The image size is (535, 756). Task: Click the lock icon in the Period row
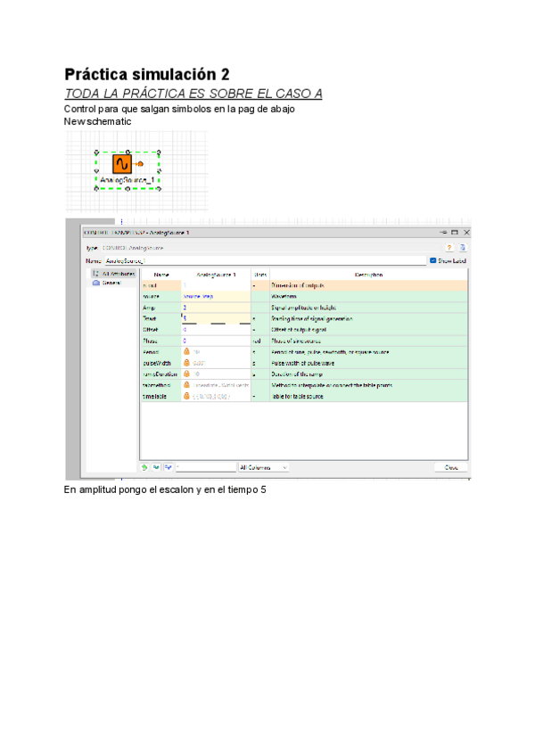[x=187, y=351]
